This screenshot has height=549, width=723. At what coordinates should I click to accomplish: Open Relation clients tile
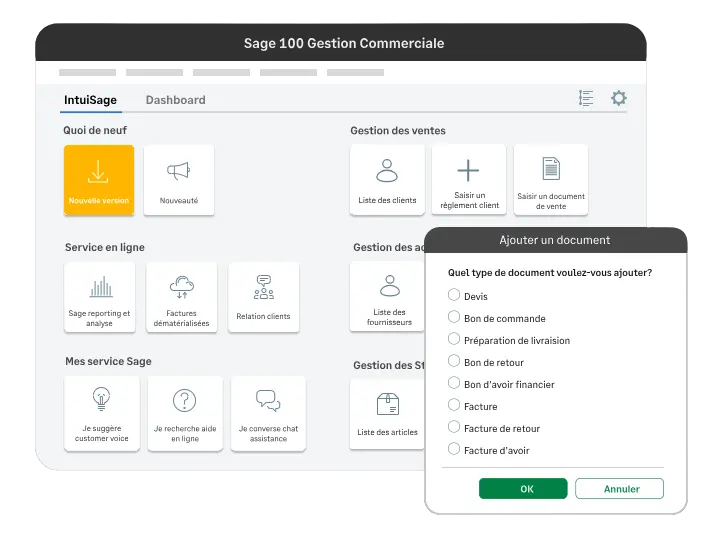264,297
